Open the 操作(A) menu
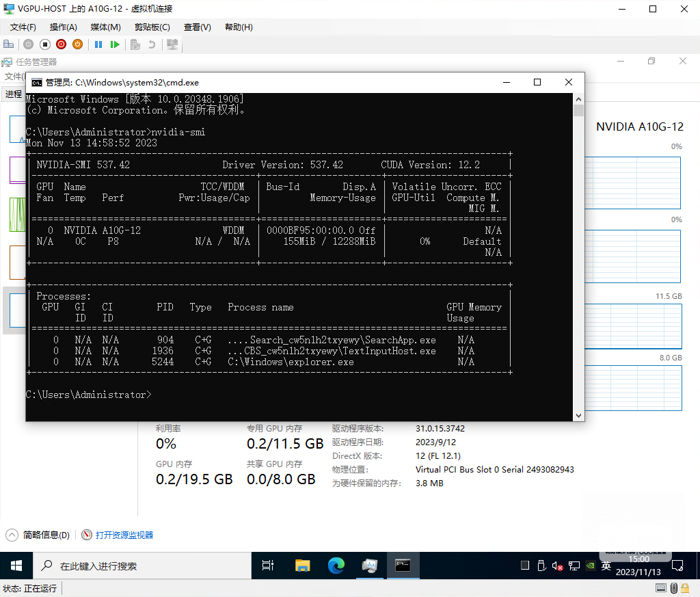The width and height of the screenshot is (700, 597). (64, 27)
